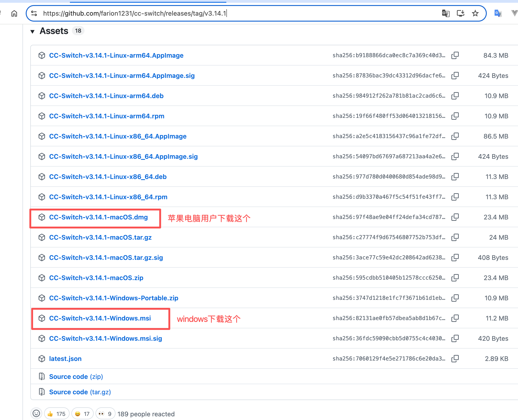Copy sha256 of macOS.tar.gz

pos(455,237)
